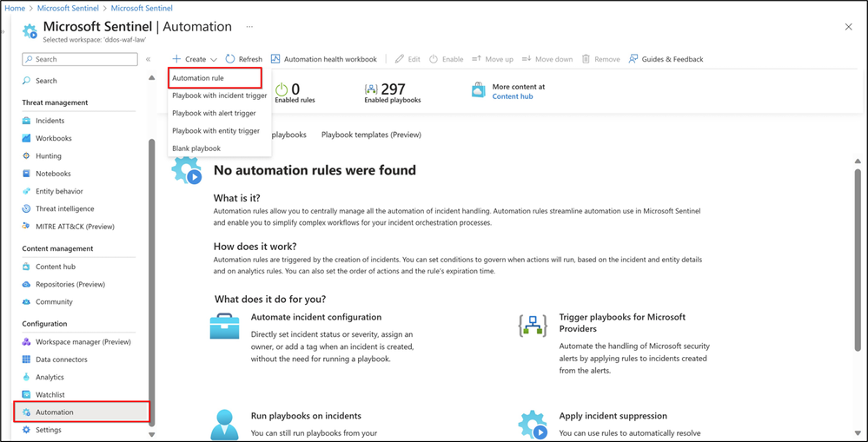868x442 pixels.
Task: Choose Playbook with alert trigger
Action: point(219,113)
